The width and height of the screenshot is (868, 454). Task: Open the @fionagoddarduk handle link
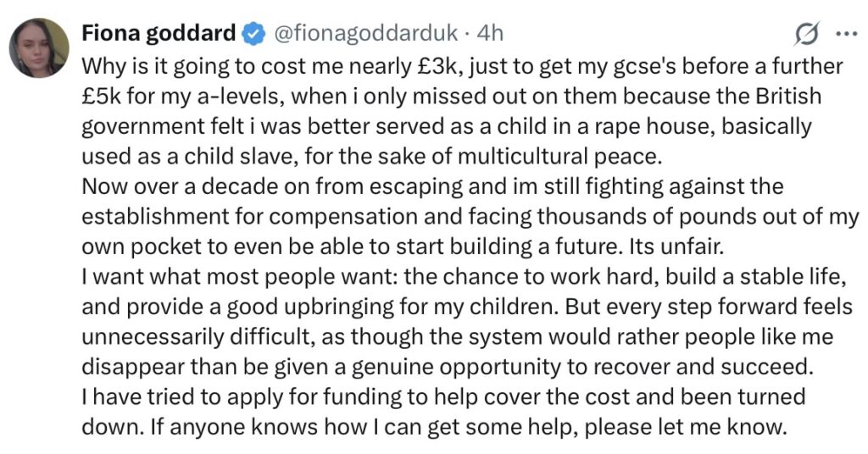coord(366,34)
